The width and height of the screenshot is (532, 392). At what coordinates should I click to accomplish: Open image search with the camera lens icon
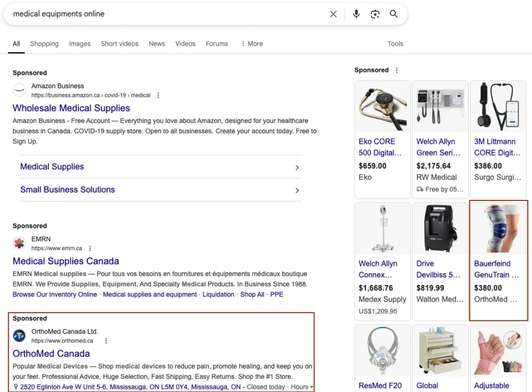(x=375, y=14)
